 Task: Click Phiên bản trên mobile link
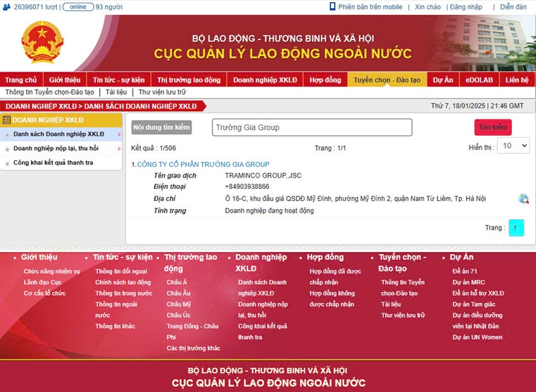coord(371,7)
